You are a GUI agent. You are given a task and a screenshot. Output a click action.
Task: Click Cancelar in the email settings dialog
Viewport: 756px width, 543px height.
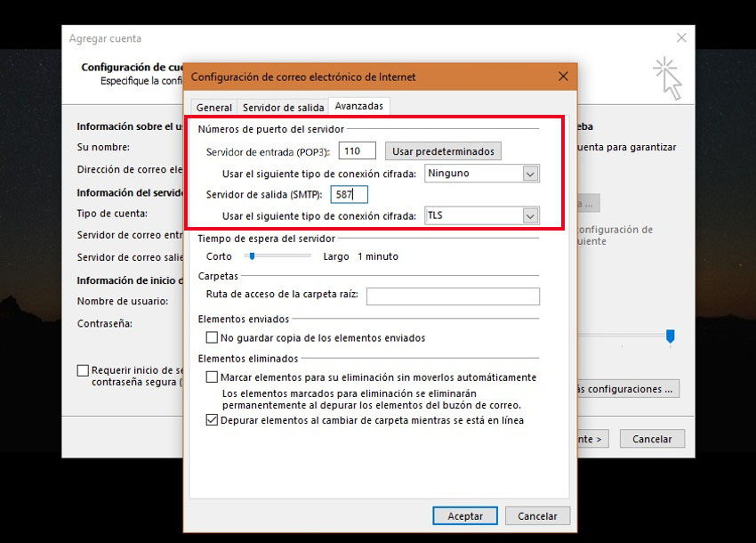click(537, 516)
